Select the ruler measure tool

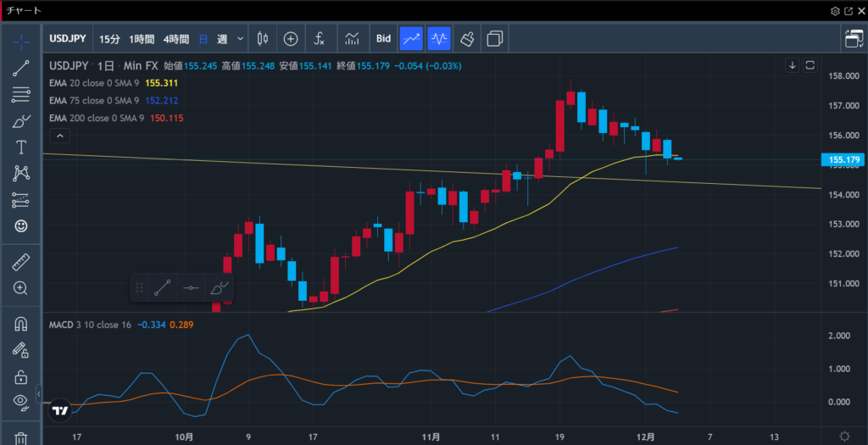click(x=21, y=263)
